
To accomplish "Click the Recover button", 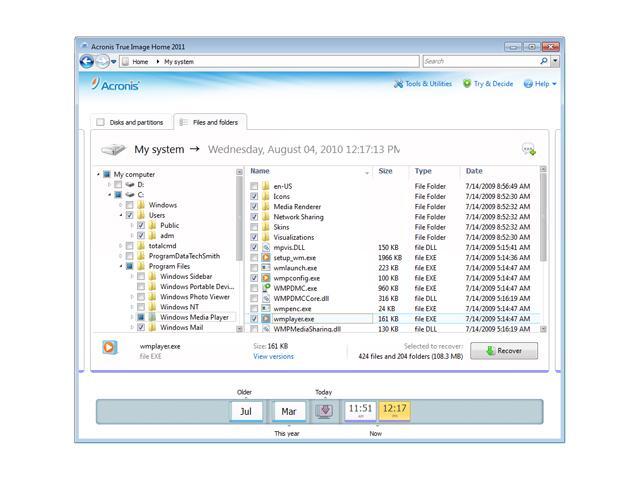I will pos(504,351).
